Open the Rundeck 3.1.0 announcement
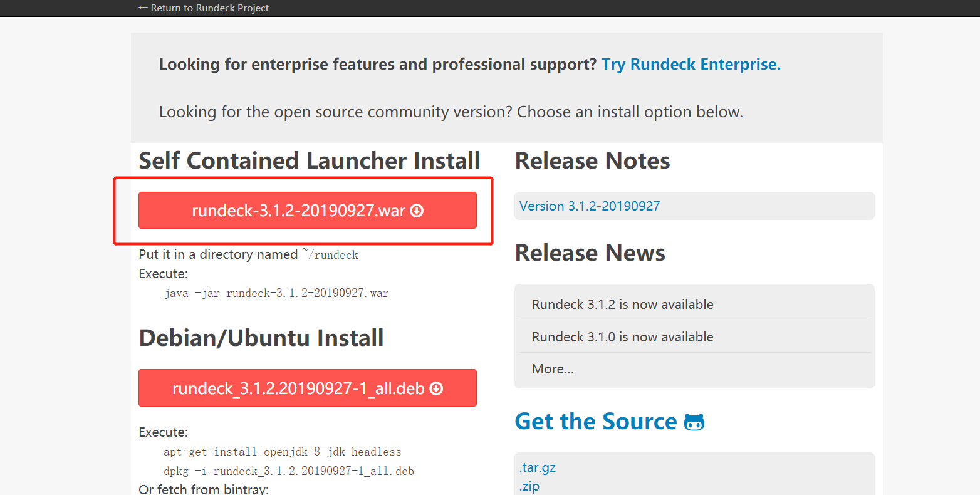 point(622,336)
